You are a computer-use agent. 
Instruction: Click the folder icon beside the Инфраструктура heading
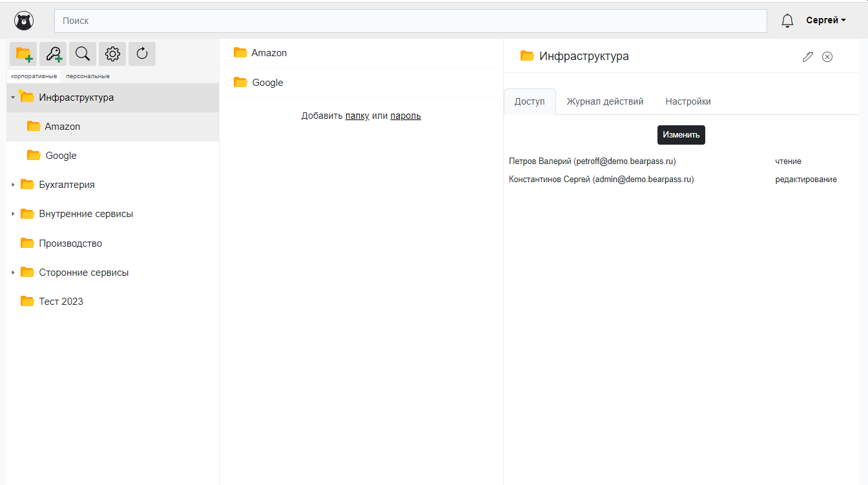[x=527, y=56]
